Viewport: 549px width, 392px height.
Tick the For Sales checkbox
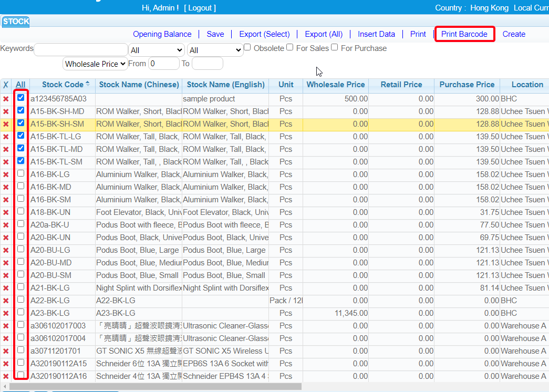click(289, 48)
